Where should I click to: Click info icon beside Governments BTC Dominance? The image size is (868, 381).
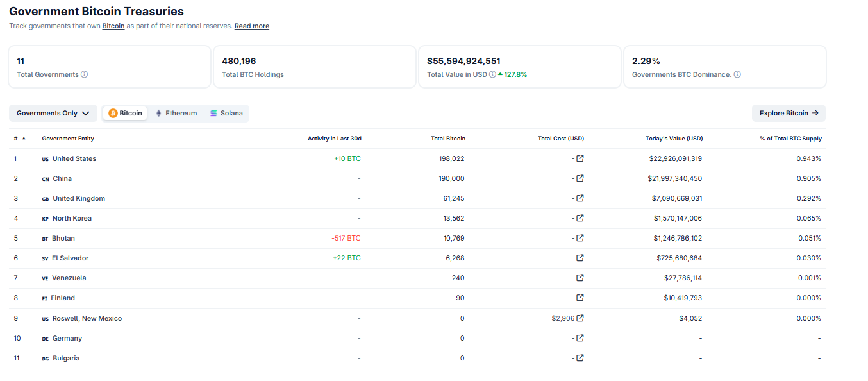[x=737, y=74]
